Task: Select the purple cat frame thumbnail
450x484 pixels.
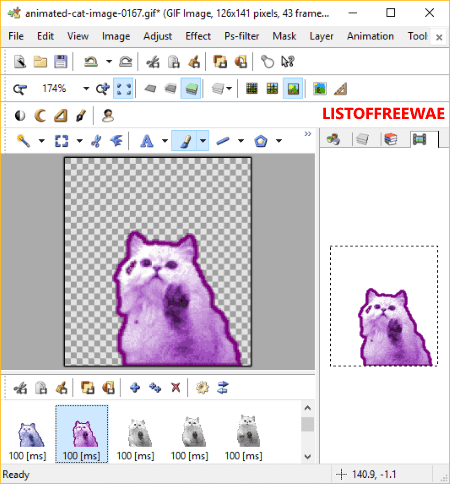Action: 82,434
